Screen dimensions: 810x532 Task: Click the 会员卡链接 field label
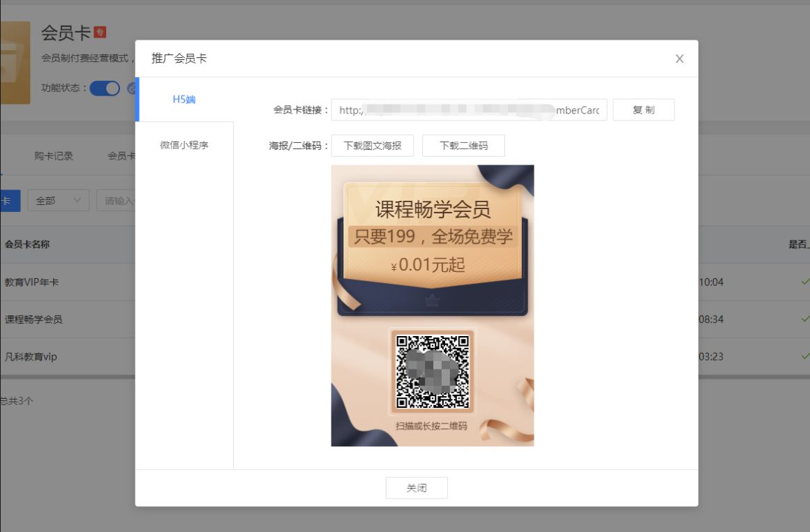301,110
